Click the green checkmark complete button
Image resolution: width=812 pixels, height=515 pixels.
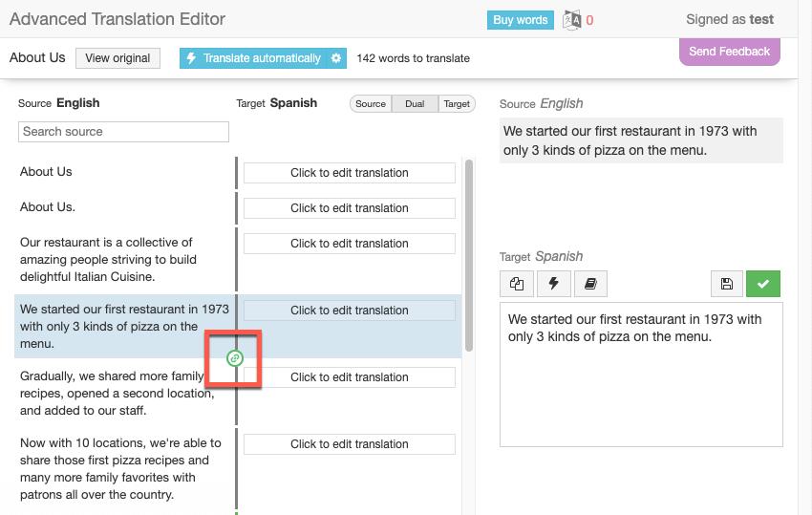click(763, 284)
